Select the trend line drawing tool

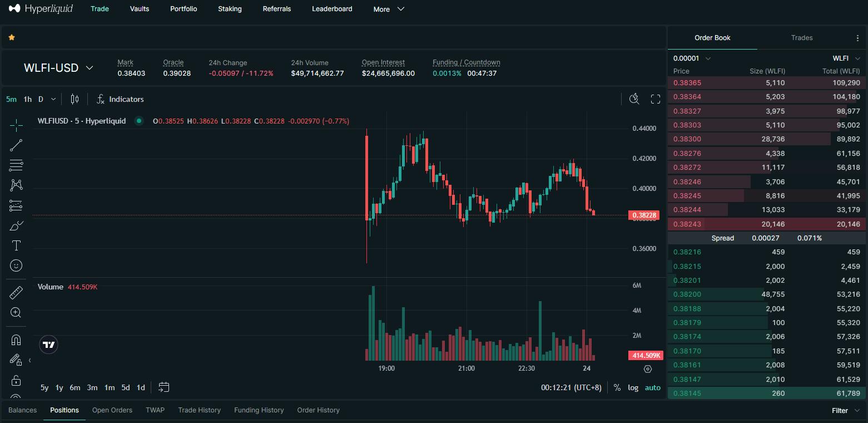(16, 145)
